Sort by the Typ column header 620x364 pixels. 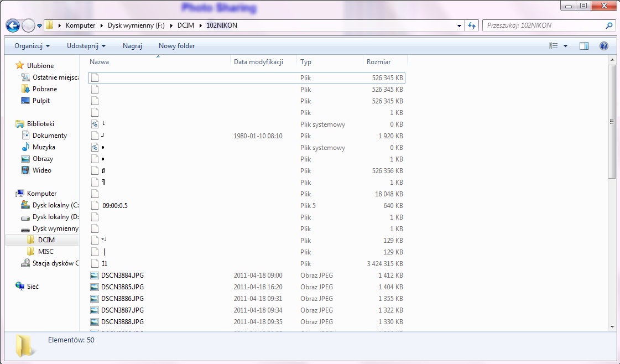[x=330, y=62]
